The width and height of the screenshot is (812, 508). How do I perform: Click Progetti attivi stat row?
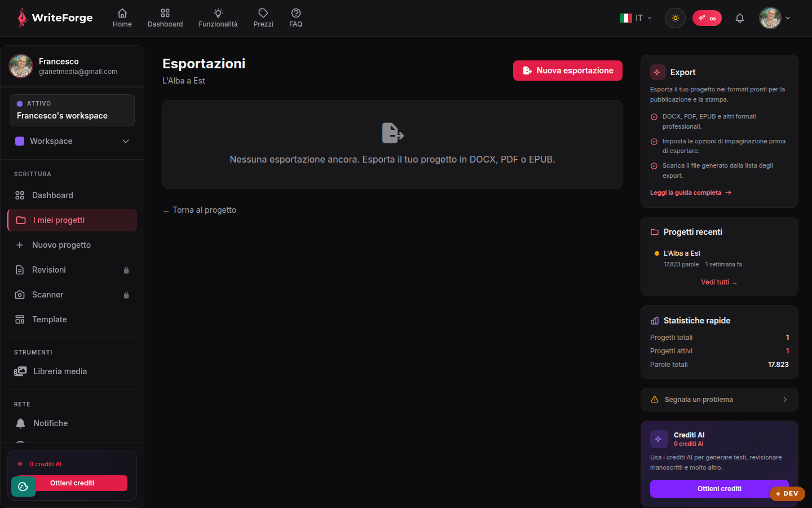pyautogui.click(x=720, y=351)
